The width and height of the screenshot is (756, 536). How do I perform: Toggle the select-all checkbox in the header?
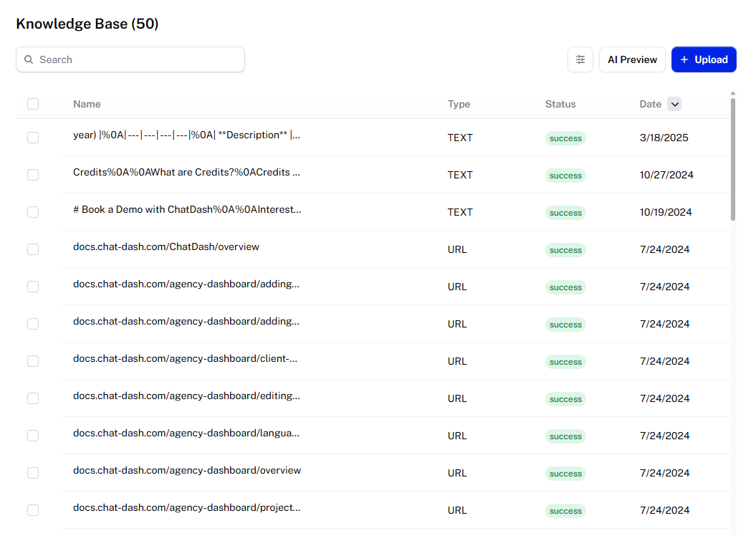[x=33, y=104]
